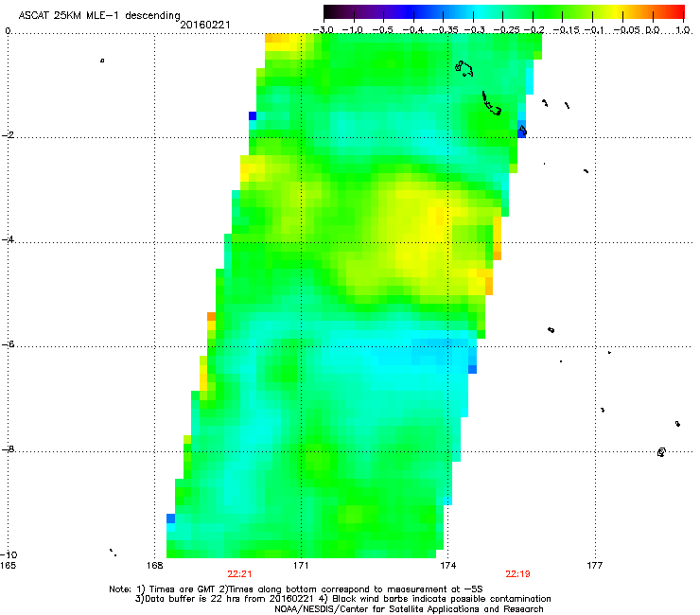The image size is (700, 615).
Task: Click the latitude label -4
Action: 8,239
